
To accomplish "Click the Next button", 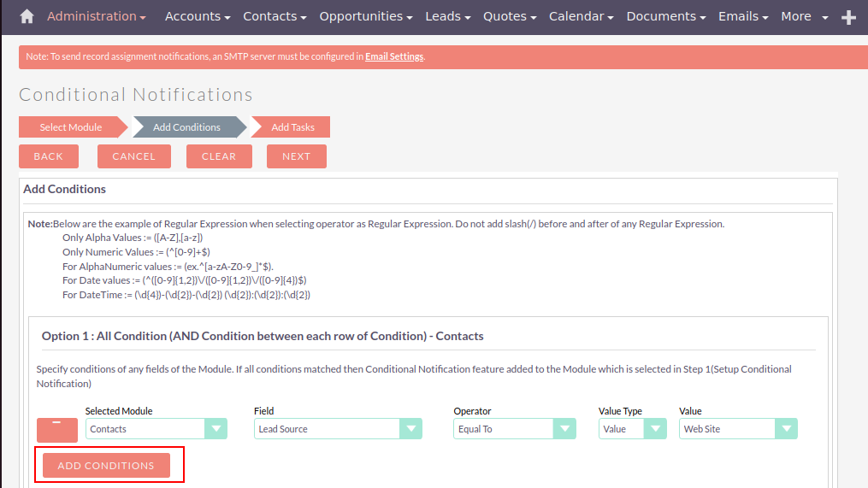I will point(296,156).
